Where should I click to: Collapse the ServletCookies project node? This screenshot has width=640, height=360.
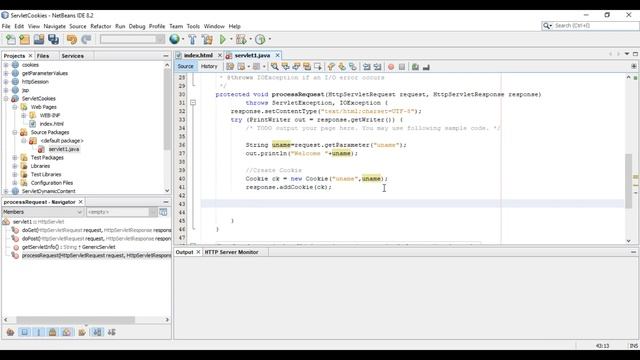tap(6, 98)
